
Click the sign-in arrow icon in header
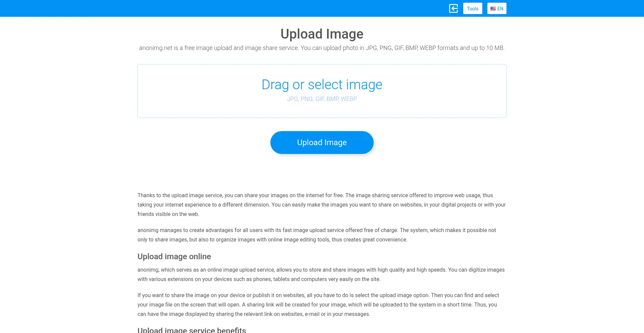(453, 8)
